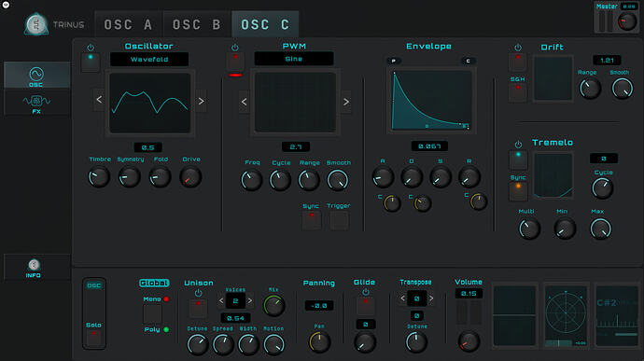Click the Envelope value field 0.067

click(x=429, y=146)
